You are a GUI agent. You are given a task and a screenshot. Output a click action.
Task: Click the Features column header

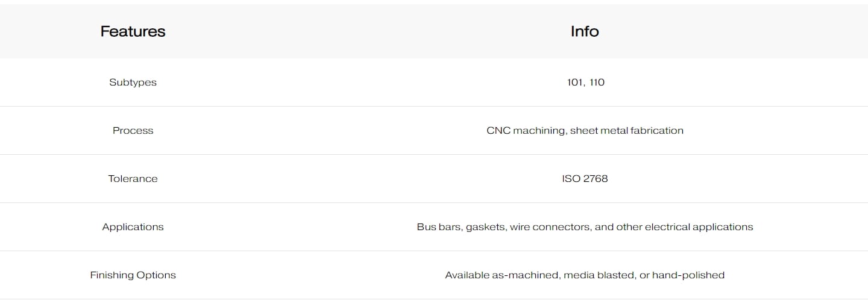pyautogui.click(x=133, y=31)
